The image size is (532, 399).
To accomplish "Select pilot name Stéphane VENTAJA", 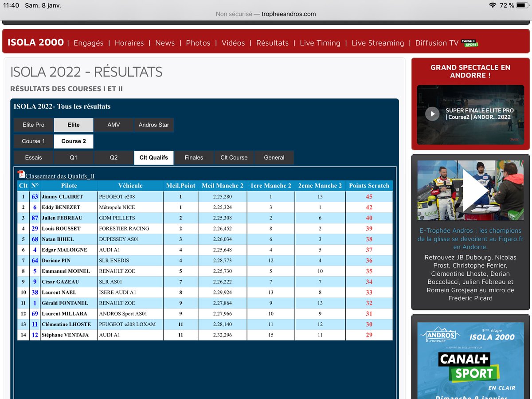I will [65, 335].
